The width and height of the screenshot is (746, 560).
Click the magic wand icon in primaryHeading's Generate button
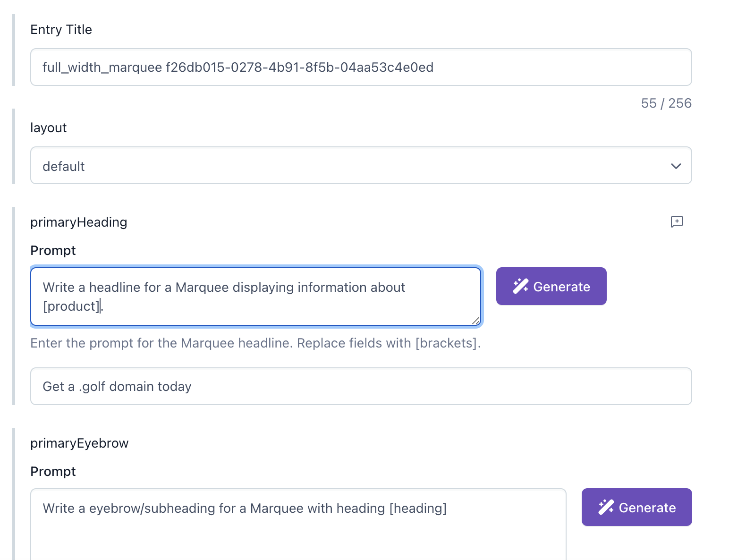point(520,286)
